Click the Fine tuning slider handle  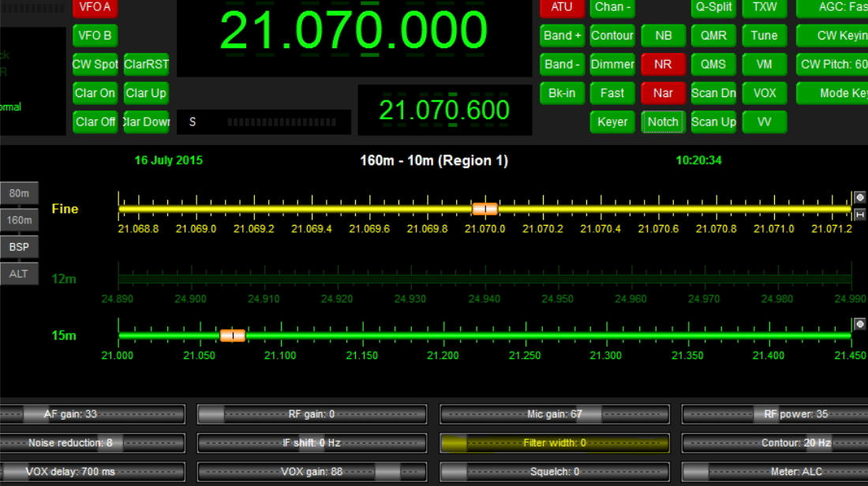[485, 209]
